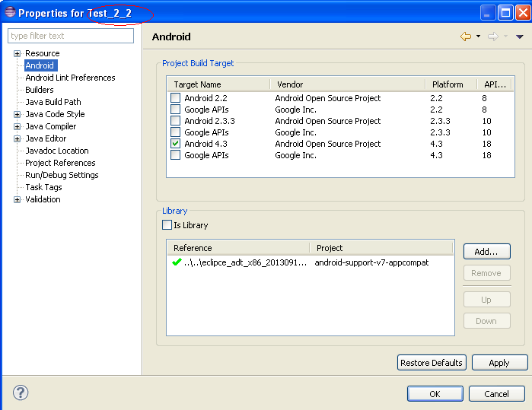Click the Target Name column header

click(218, 84)
